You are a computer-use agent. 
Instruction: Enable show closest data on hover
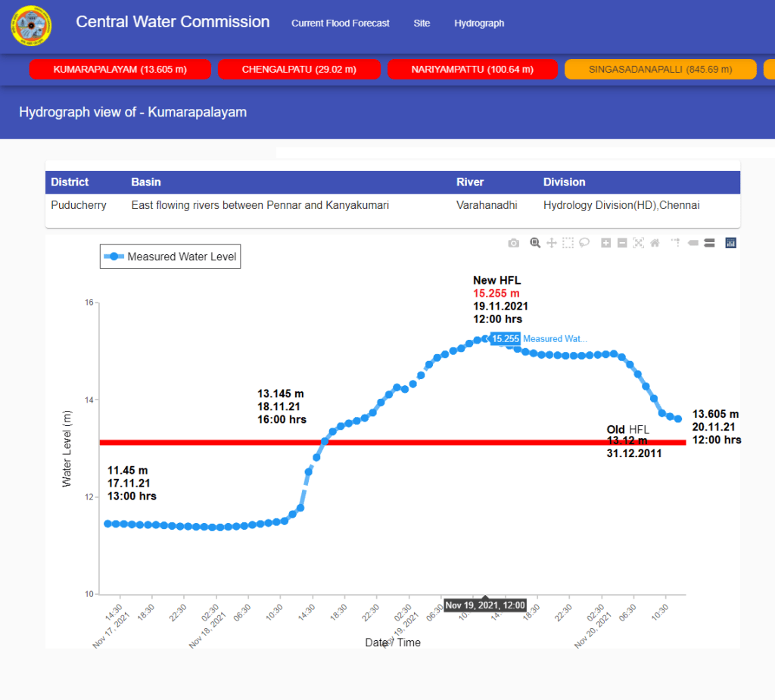coord(693,243)
